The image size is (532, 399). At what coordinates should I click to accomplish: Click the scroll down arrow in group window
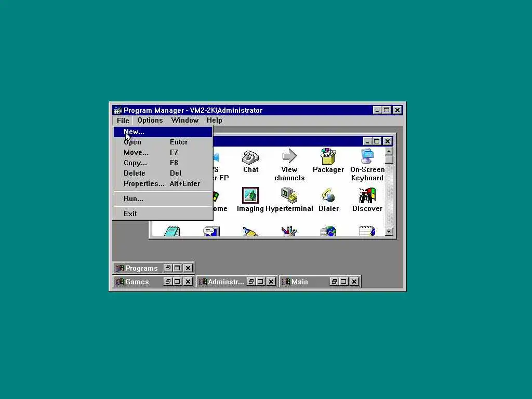[x=389, y=231]
